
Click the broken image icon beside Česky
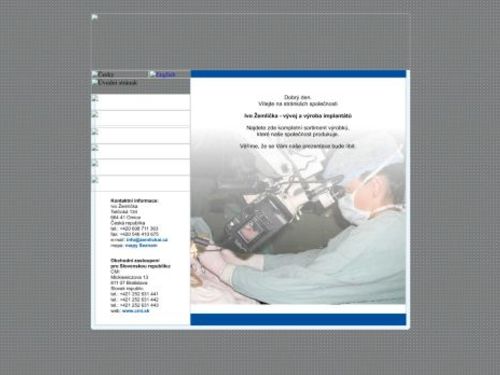coord(95,74)
